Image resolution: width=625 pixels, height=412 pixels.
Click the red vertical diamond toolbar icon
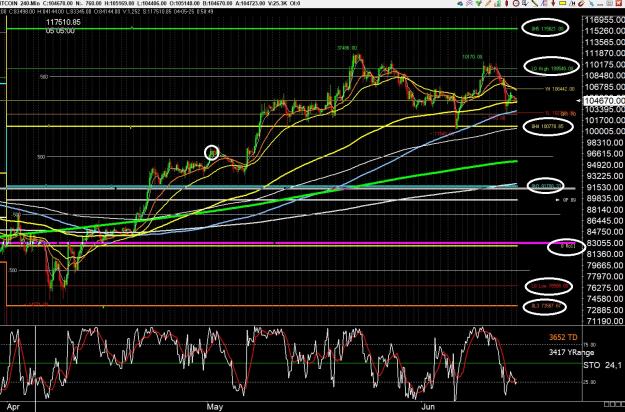507,3
